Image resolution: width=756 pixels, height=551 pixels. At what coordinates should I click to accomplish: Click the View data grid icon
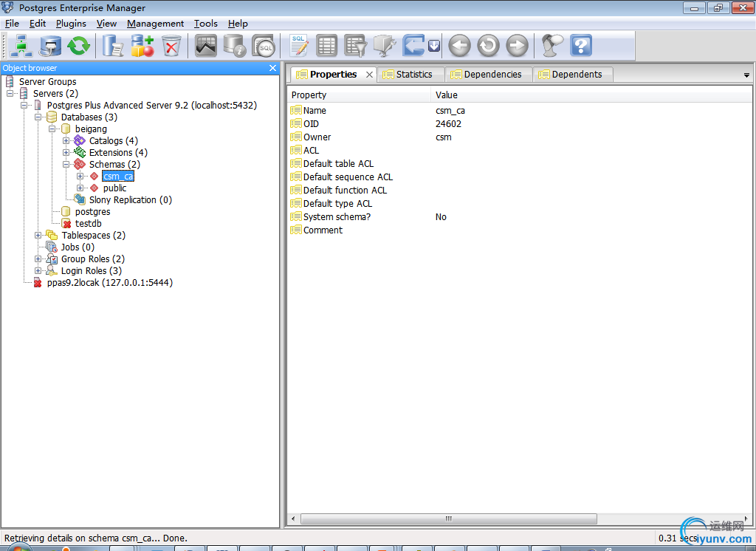[x=326, y=47]
